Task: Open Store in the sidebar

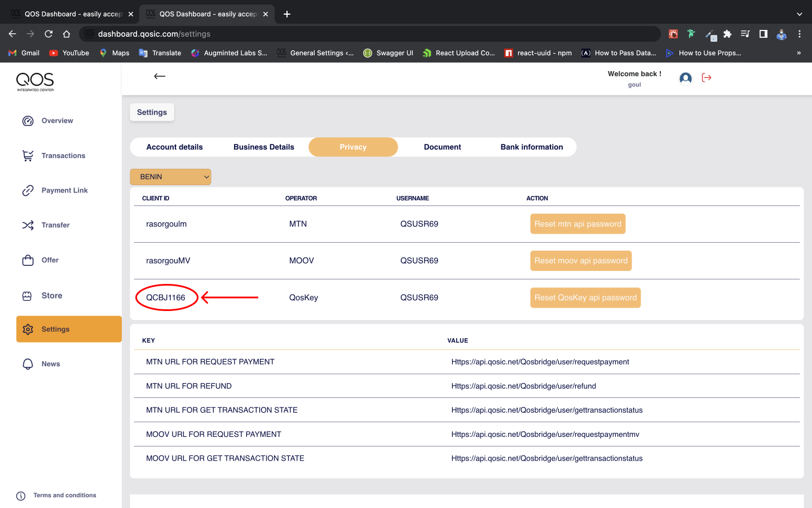Action: [51, 296]
